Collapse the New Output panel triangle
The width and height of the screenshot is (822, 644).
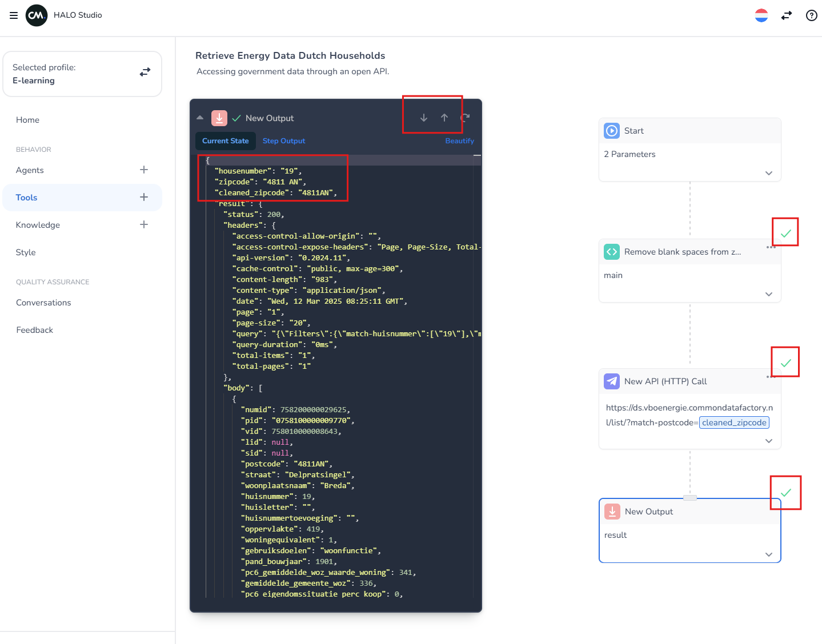(200, 118)
